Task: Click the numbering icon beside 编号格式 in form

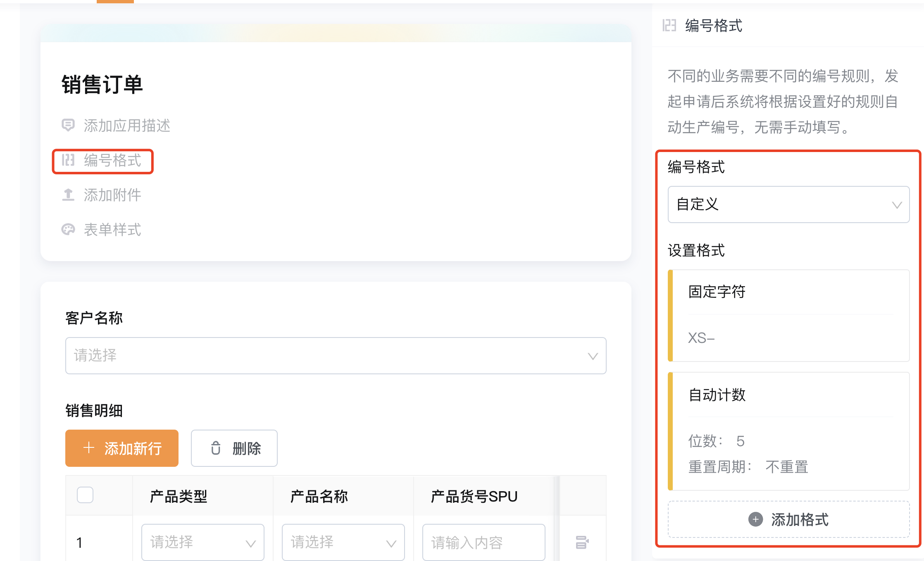Action: [68, 160]
